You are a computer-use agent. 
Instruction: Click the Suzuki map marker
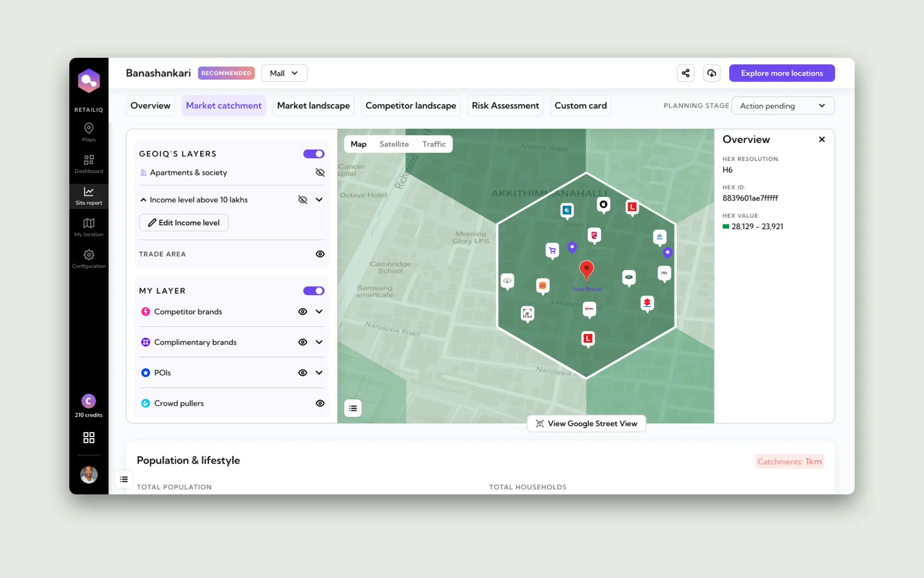(647, 304)
